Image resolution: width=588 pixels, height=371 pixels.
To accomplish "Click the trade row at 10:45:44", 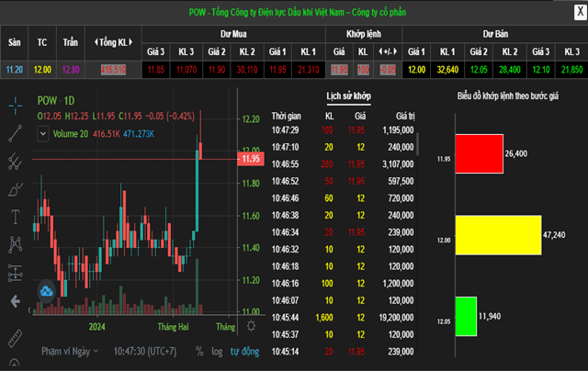I will tap(343, 318).
